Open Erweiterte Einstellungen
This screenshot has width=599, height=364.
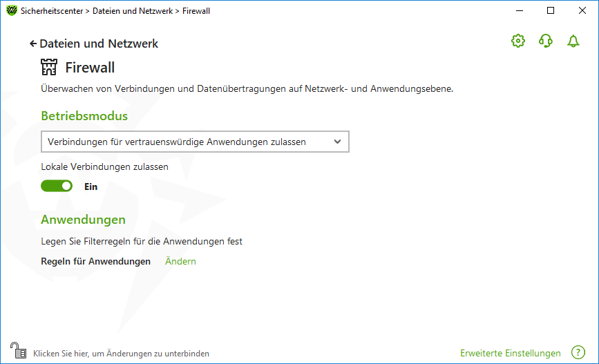tap(511, 353)
